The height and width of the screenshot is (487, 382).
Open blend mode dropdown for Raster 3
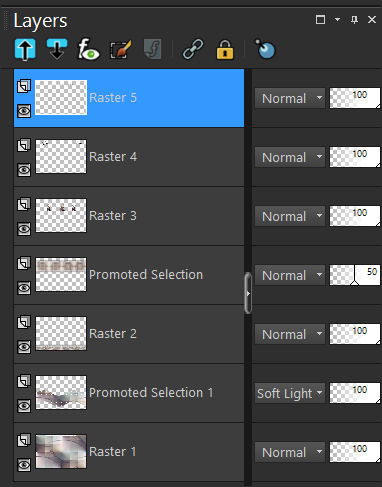290,216
